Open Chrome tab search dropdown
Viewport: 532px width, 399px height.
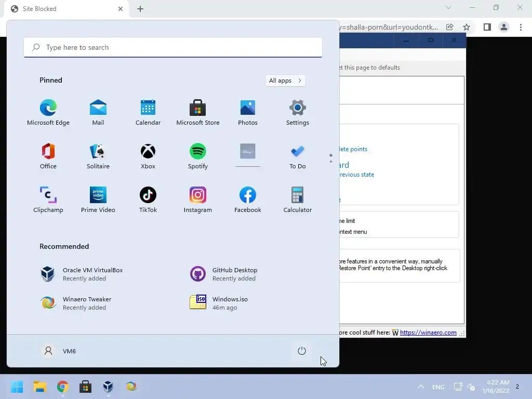pyautogui.click(x=448, y=7)
